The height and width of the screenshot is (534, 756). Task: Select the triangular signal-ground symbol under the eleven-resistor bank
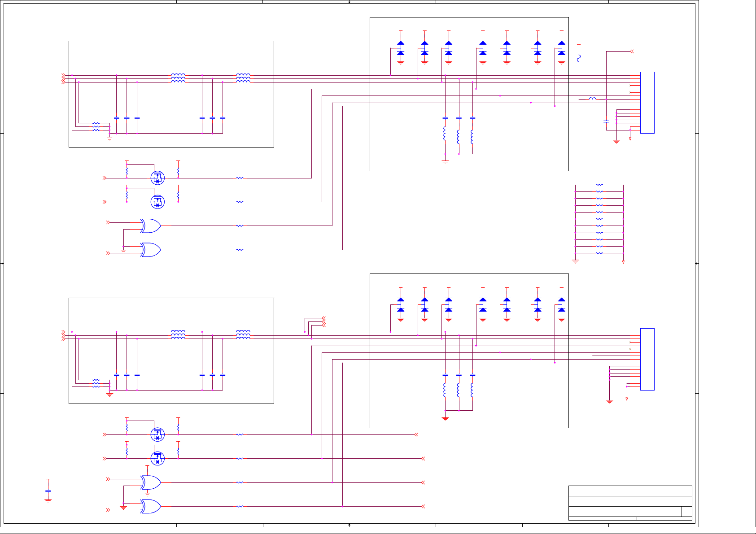pyautogui.click(x=624, y=262)
